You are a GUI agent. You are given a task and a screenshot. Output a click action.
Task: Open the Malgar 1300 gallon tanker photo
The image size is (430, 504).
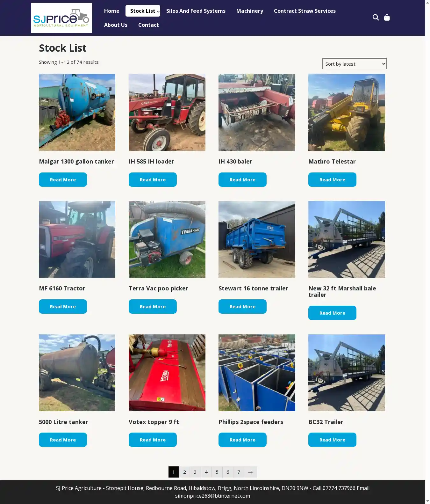click(77, 112)
